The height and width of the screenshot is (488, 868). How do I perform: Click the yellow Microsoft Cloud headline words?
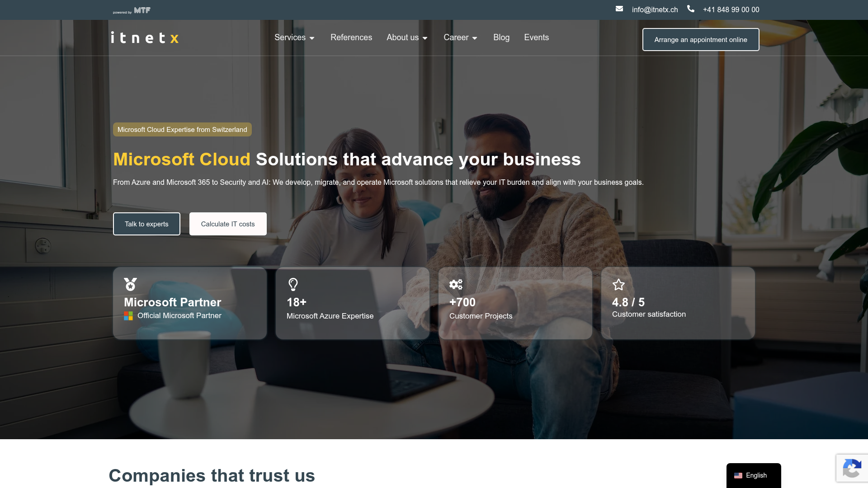click(182, 159)
